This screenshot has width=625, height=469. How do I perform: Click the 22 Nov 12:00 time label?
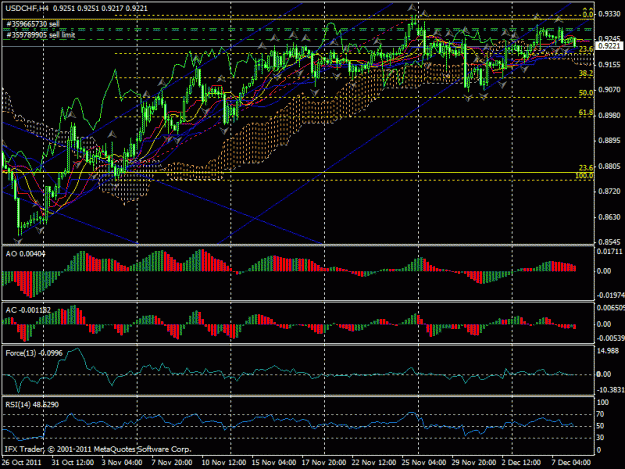(x=373, y=463)
